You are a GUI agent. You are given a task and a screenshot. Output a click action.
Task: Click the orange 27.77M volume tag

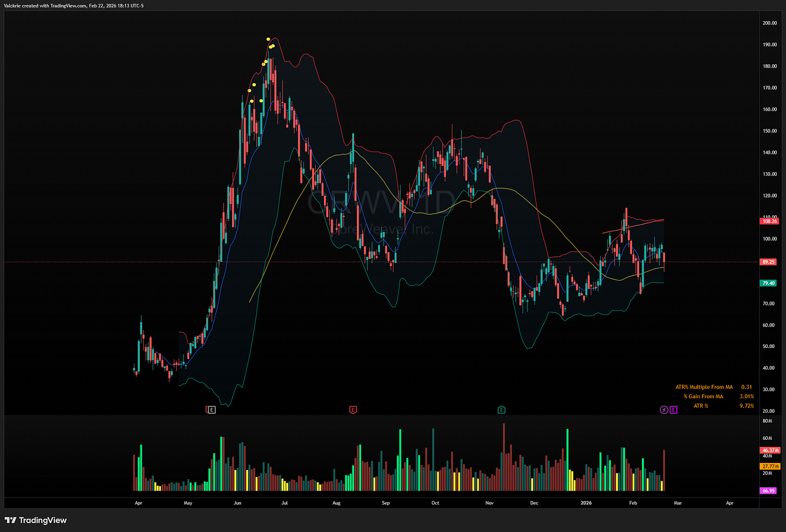(x=770, y=466)
